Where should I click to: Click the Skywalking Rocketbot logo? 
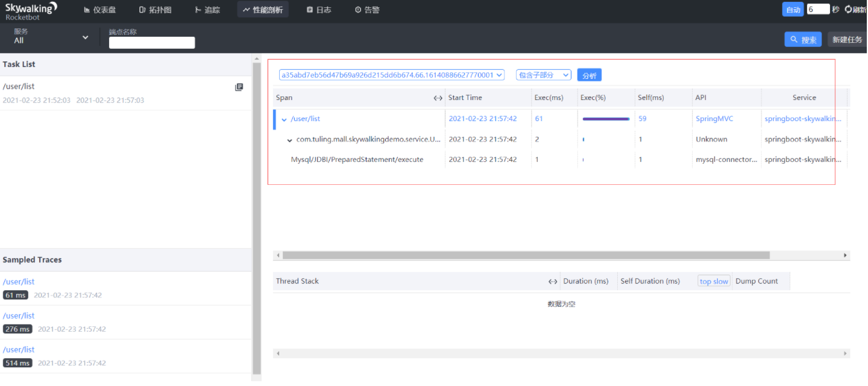pyautogui.click(x=31, y=11)
